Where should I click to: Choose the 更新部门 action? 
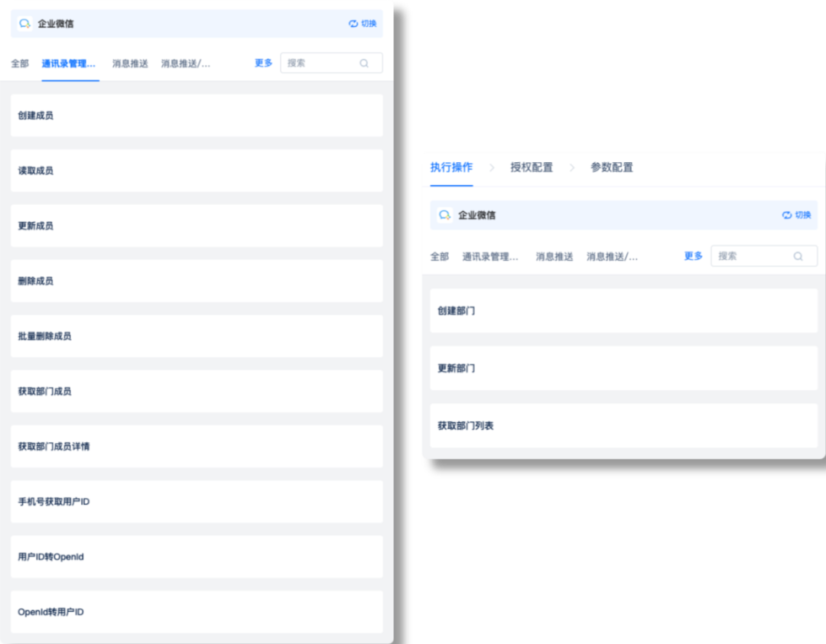point(624,369)
